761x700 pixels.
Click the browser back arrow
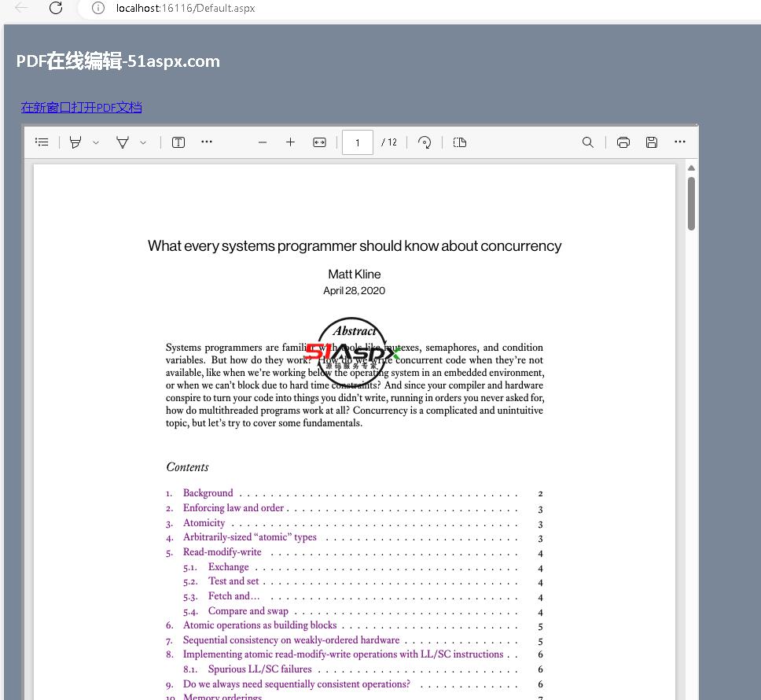tap(21, 8)
